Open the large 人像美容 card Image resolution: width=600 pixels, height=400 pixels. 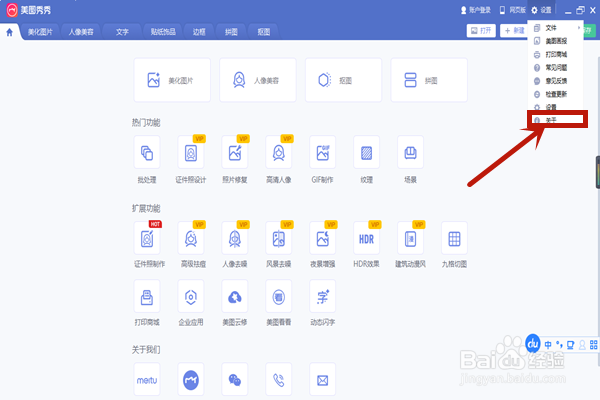(258, 80)
